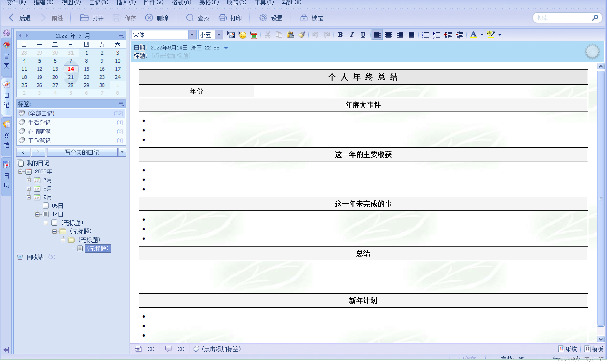Insert an emoticon smiley face

point(242,35)
